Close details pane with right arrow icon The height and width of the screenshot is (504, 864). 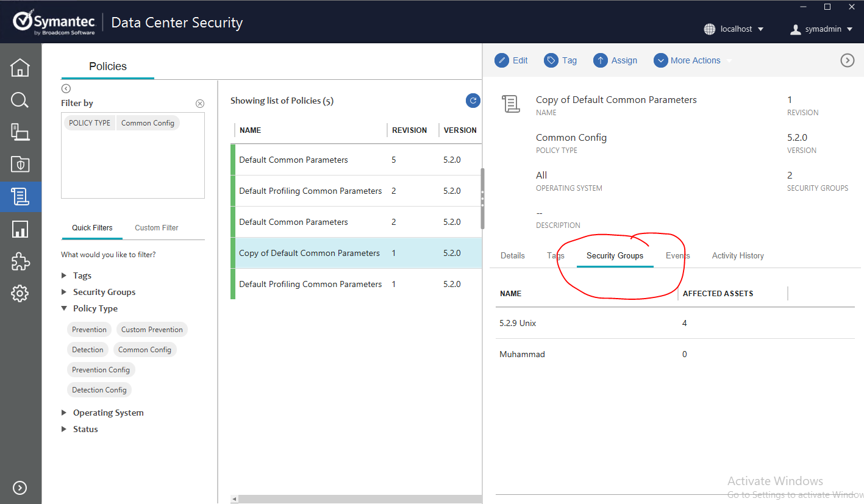point(848,60)
